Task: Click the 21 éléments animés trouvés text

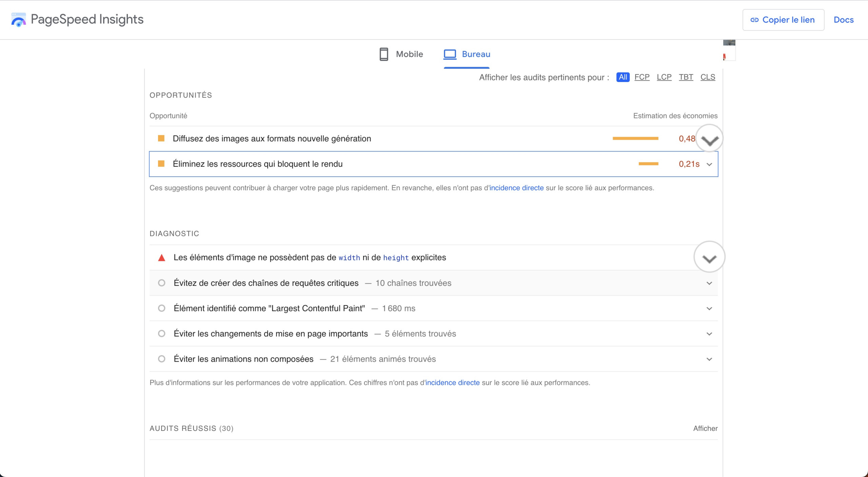Action: [383, 359]
